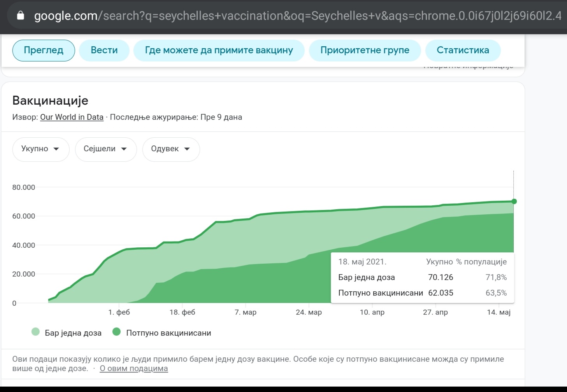Click the 62.035 tooltip value
This screenshot has height=392, width=567.
441,293
